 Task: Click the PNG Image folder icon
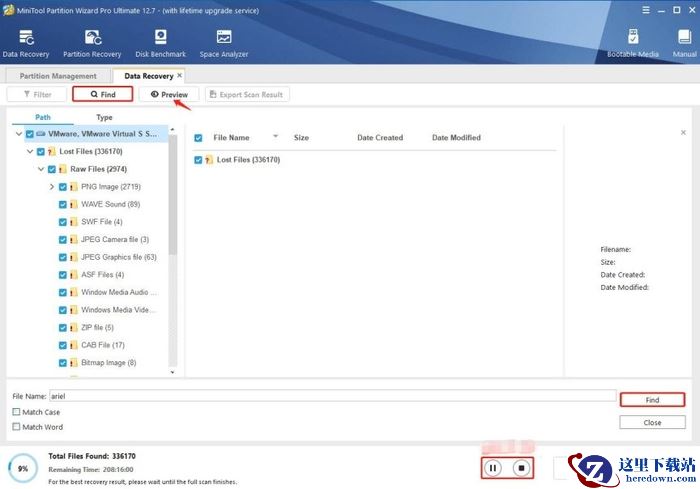point(74,187)
